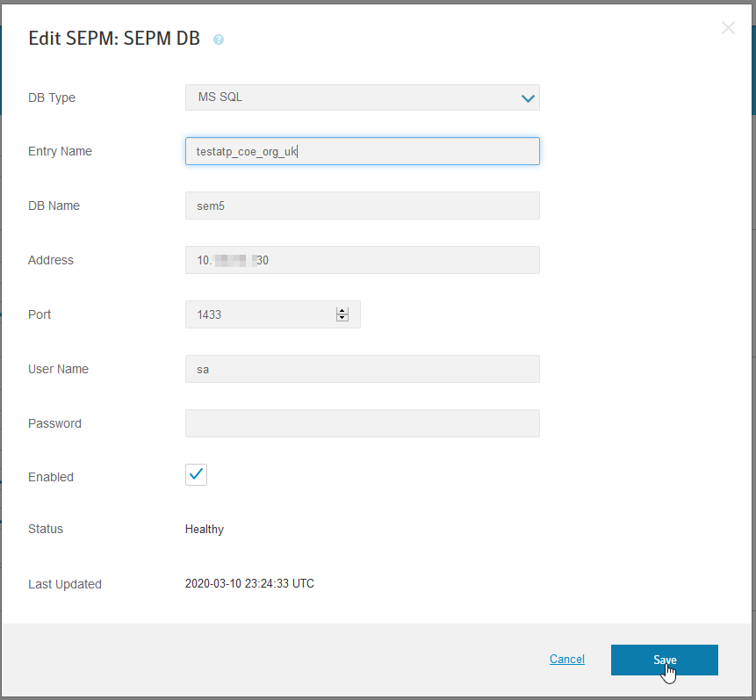
Task: Click the Last Updated timestamp value
Action: click(249, 584)
